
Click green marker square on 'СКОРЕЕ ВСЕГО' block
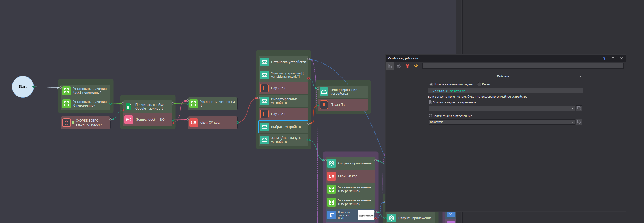pyautogui.click(x=73, y=123)
